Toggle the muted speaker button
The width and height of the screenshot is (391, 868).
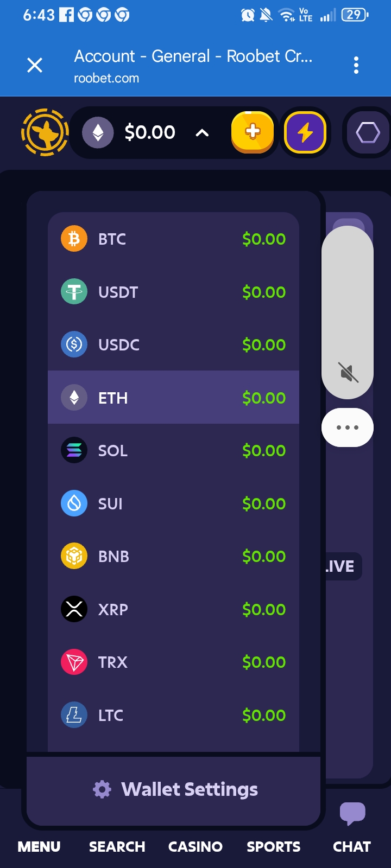point(348,373)
